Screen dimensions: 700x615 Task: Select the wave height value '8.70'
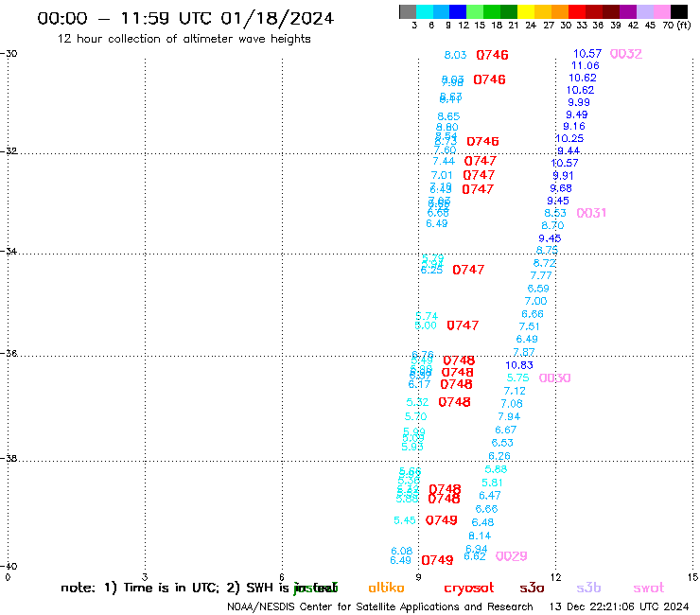coord(552,225)
